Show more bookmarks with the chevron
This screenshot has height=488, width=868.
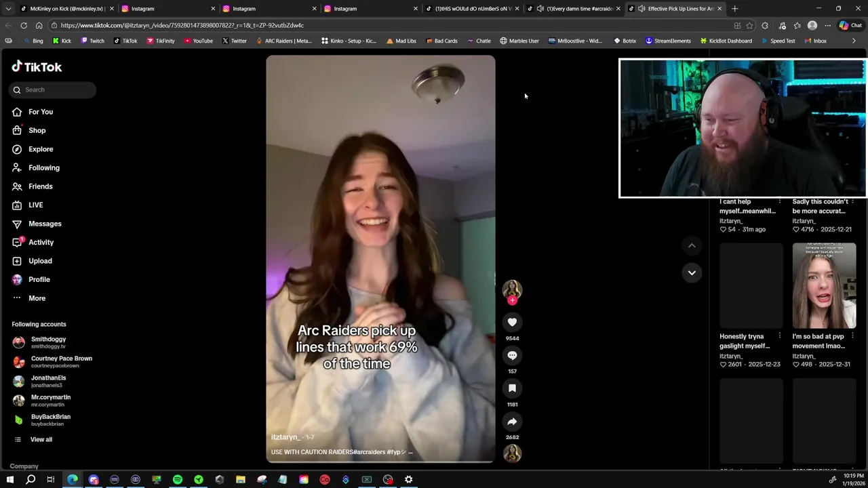point(854,41)
